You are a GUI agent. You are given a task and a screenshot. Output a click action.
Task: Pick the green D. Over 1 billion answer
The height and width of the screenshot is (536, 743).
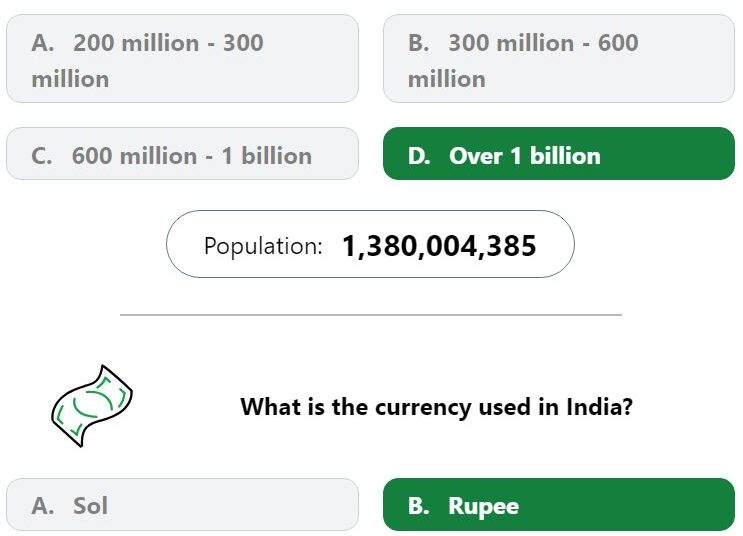[559, 154]
